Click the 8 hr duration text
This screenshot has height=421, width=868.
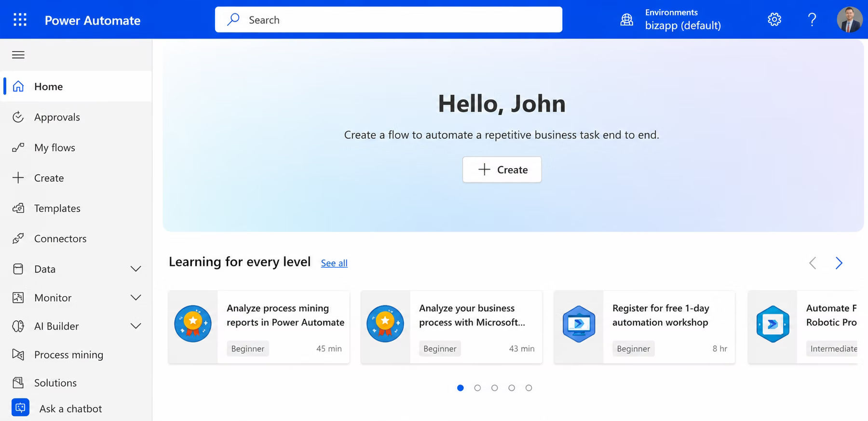(720, 348)
